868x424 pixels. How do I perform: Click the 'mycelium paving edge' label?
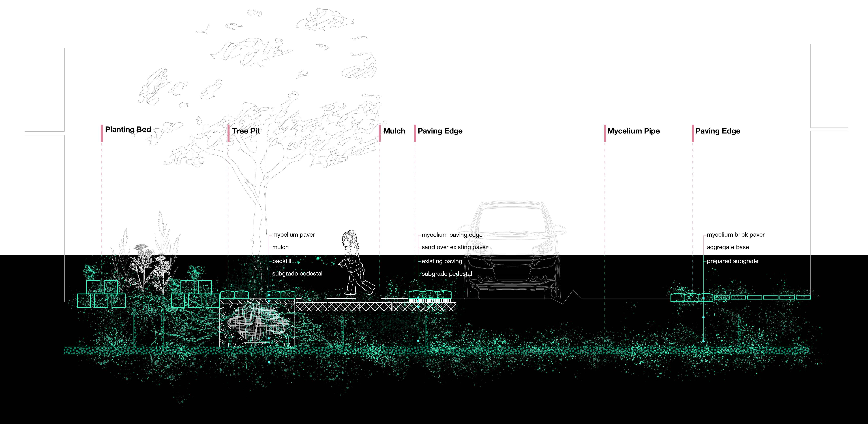[x=452, y=235]
